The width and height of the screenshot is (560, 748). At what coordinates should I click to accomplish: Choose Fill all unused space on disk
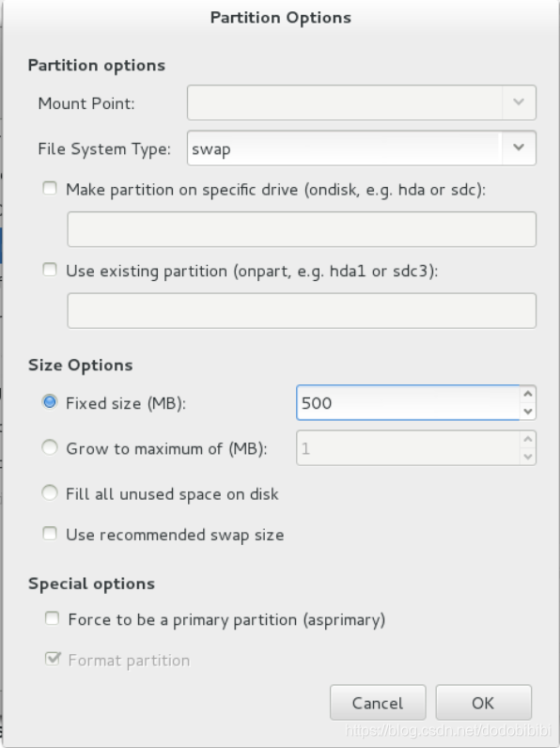coord(50,492)
